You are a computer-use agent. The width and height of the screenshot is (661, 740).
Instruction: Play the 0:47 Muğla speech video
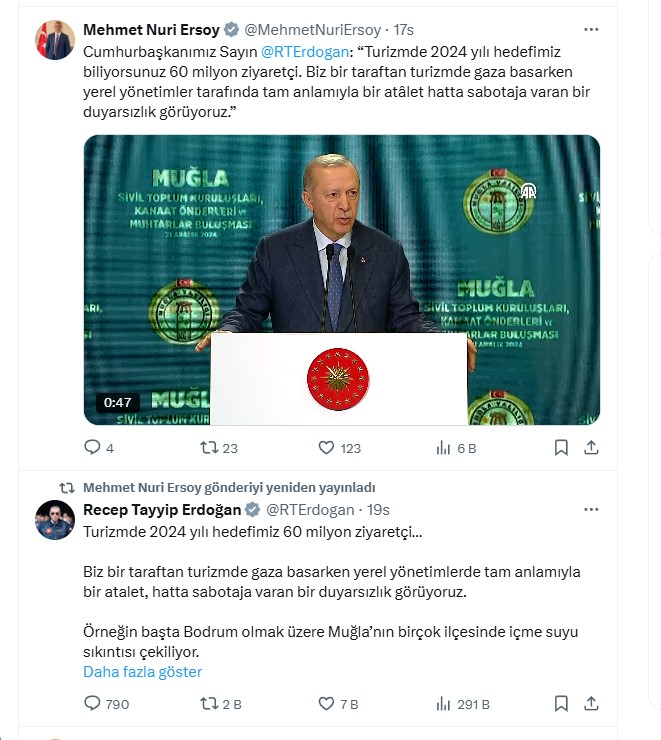(342, 280)
